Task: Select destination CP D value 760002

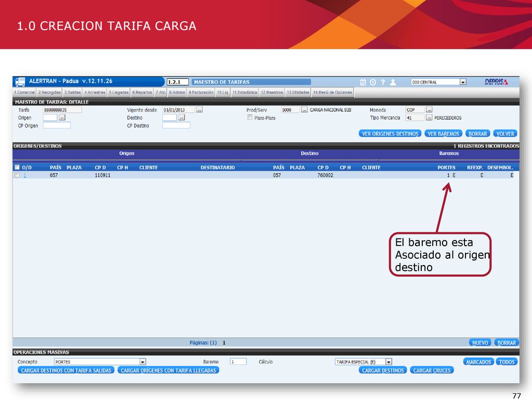Action: pyautogui.click(x=325, y=175)
